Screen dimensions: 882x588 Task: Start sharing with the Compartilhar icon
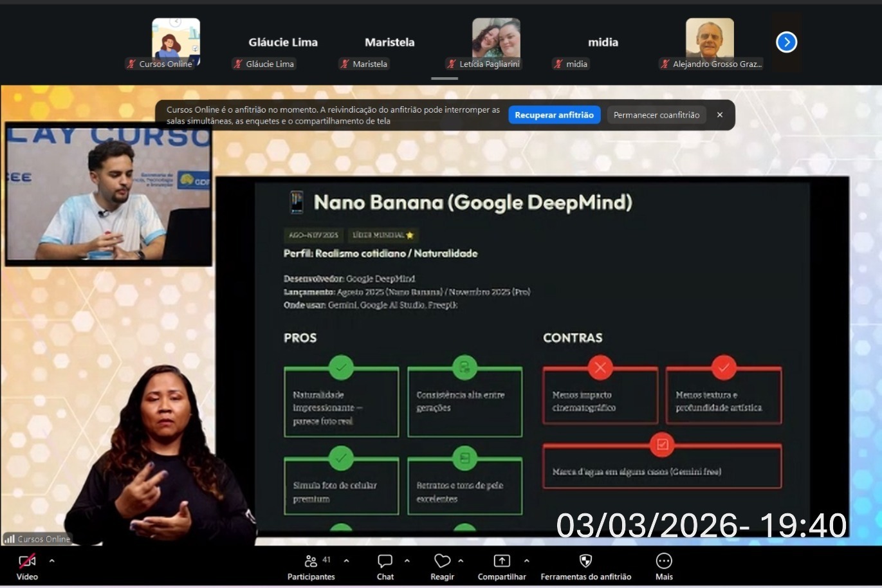[x=502, y=561]
